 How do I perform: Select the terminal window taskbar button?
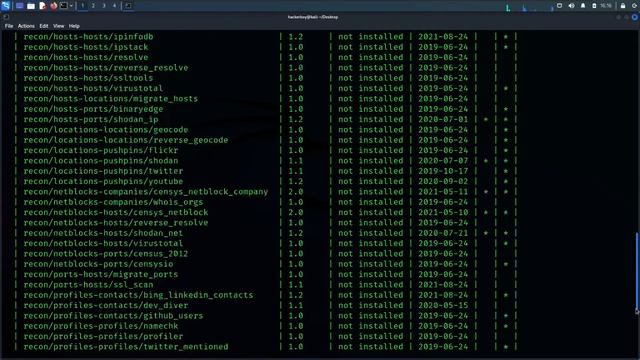click(128, 6)
